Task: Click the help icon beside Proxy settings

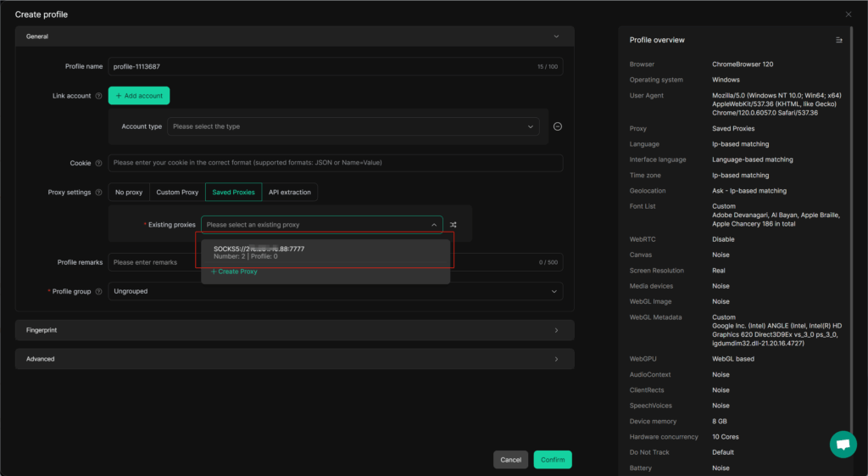Action: (99, 193)
